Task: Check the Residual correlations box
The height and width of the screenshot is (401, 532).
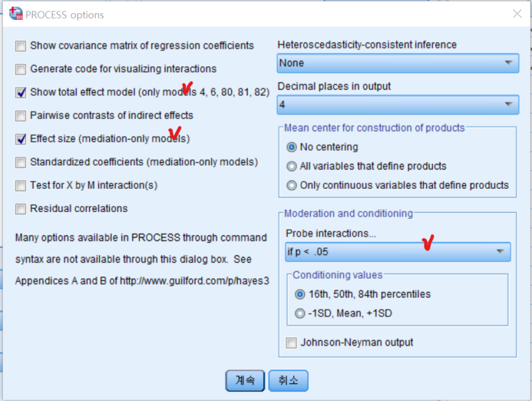Action: pos(21,209)
